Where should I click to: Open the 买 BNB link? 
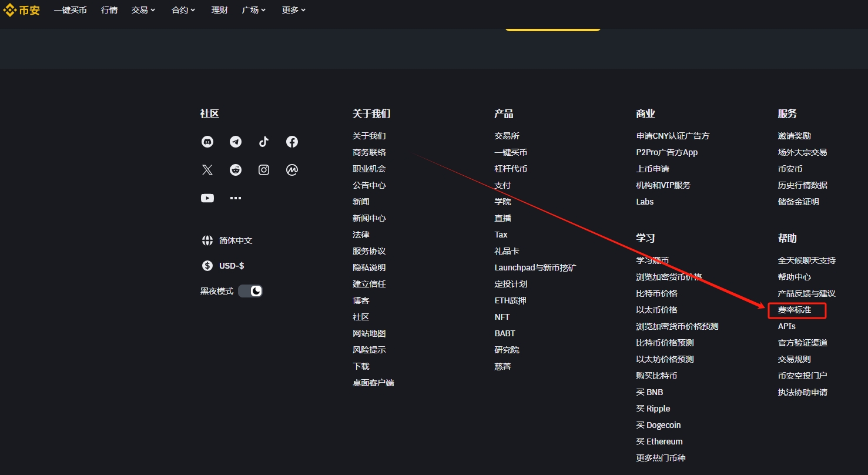[x=650, y=392]
